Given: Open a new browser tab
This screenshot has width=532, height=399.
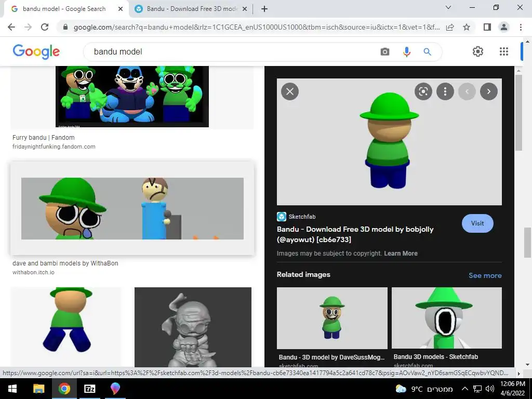Looking at the screenshot, I should 264,9.
